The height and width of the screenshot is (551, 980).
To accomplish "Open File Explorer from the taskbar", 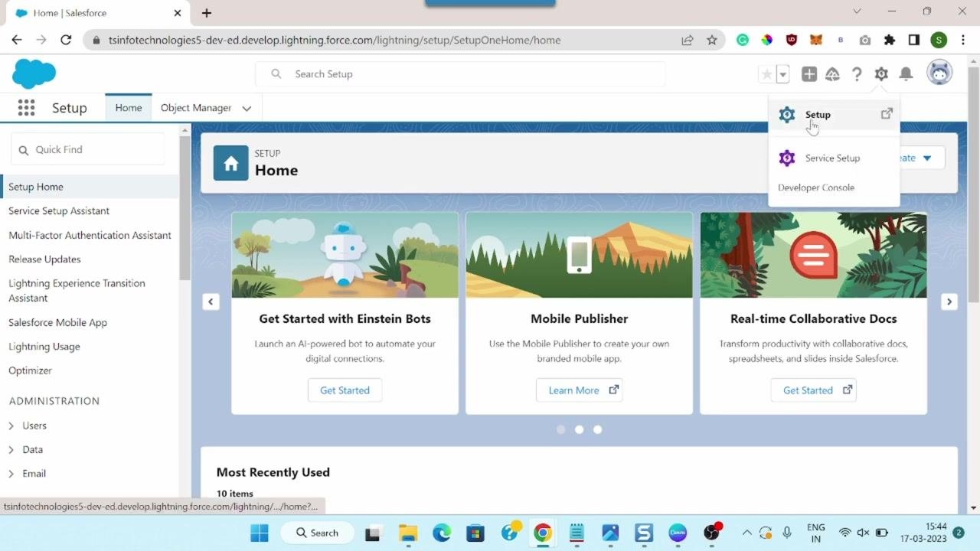I will pyautogui.click(x=408, y=533).
